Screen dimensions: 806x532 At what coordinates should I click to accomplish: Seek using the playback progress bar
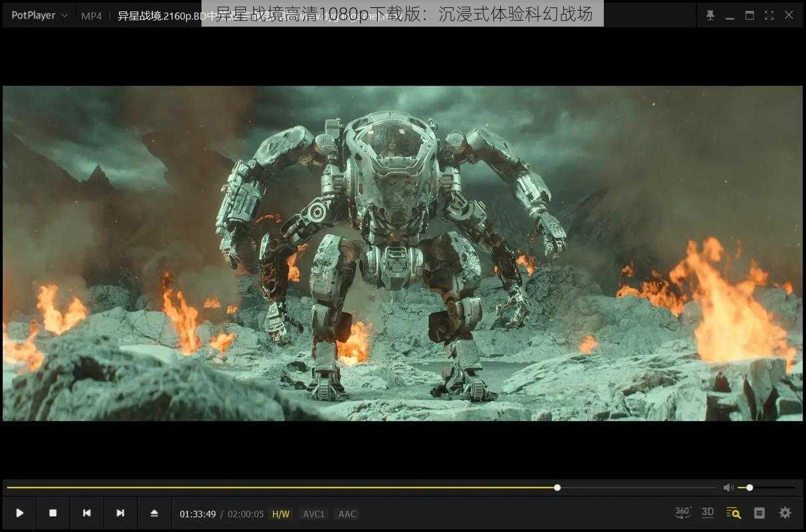tap(361, 487)
